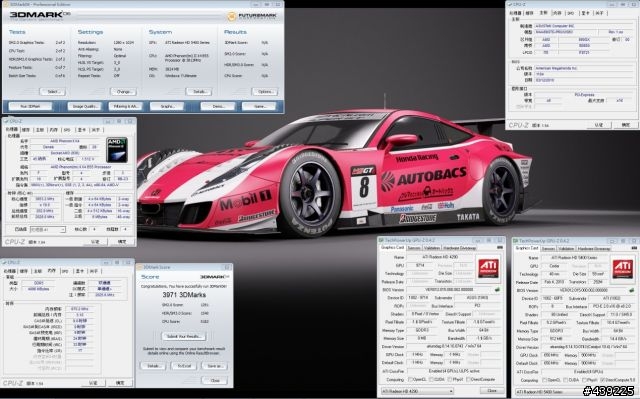
Task: Click title bar icon of HD 4290 GPU-Z window
Action: (x=381, y=240)
